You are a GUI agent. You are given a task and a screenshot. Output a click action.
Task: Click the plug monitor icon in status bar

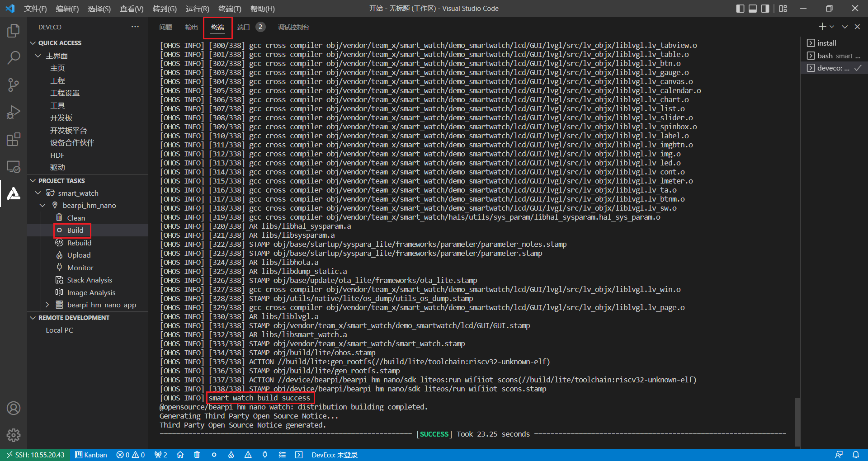click(x=265, y=455)
